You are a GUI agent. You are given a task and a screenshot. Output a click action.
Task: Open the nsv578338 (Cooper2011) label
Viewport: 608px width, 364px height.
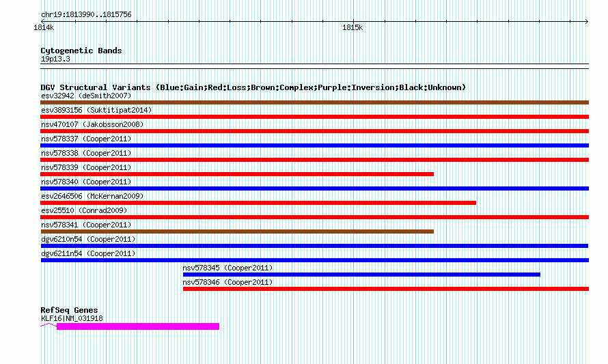click(86, 153)
